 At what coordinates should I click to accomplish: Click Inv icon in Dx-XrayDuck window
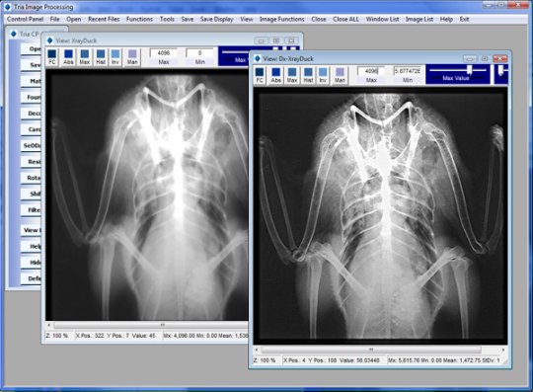click(x=323, y=75)
